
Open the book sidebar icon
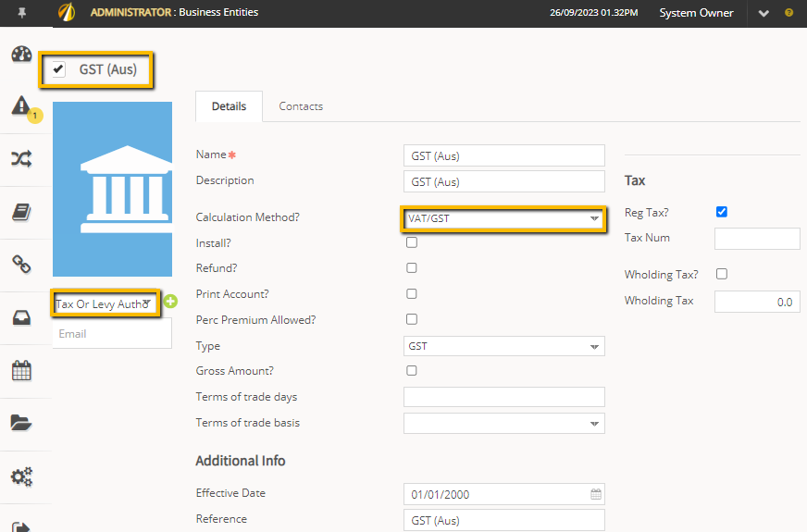click(21, 212)
